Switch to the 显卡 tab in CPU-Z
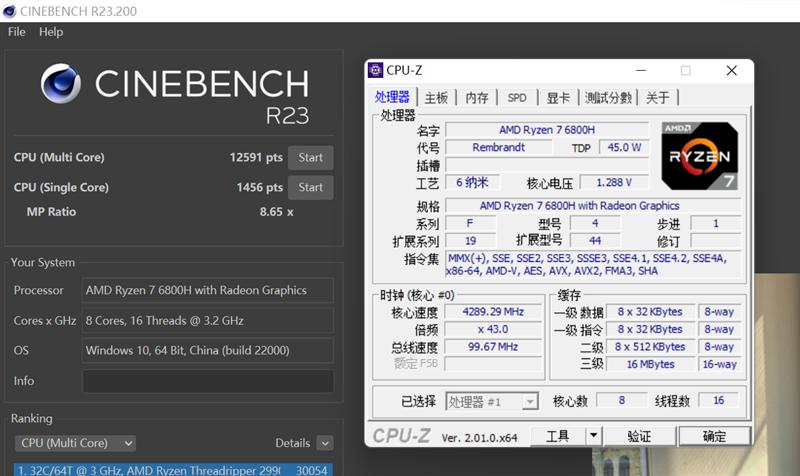Image resolution: width=800 pixels, height=476 pixels. coord(558,97)
